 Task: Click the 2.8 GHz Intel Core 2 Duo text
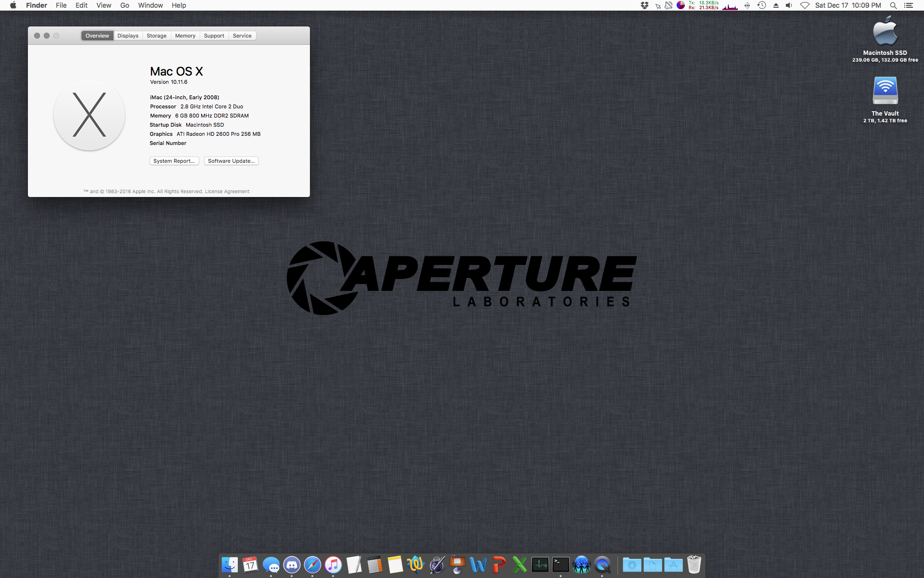coord(212,106)
